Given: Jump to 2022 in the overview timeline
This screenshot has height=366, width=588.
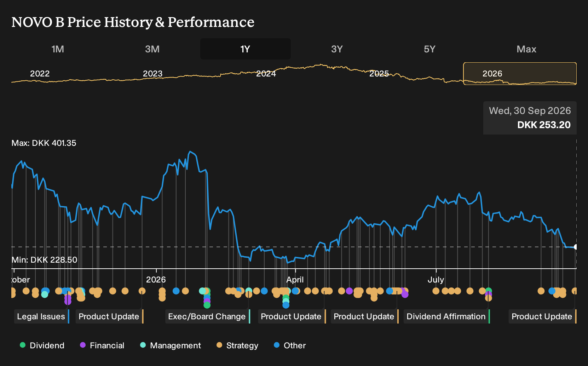Looking at the screenshot, I should (x=40, y=74).
